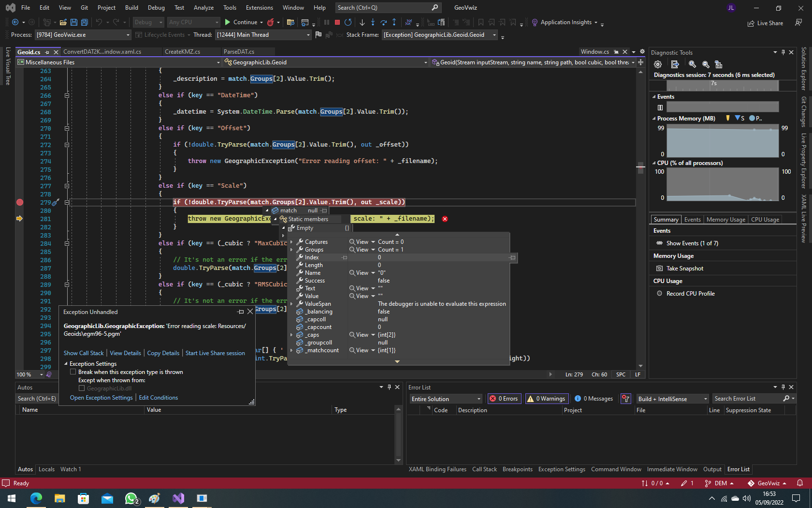Collapse the Exception Settings section
Viewport: 812px width, 508px height.
click(66, 364)
